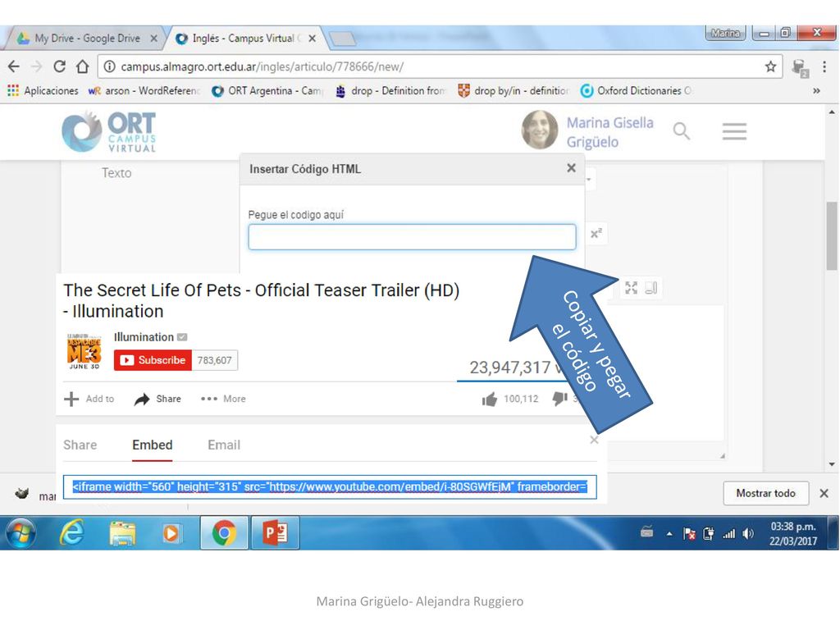Click the Illumination channel thumbnail

point(84,351)
